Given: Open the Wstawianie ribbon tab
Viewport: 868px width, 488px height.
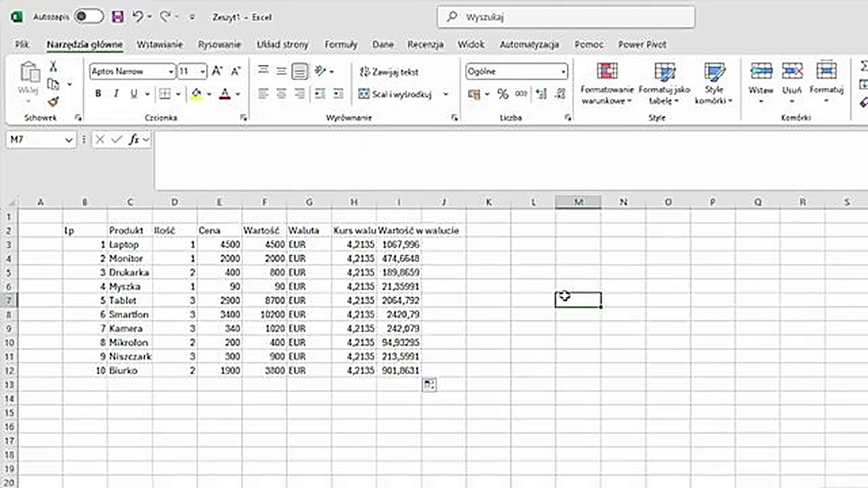Looking at the screenshot, I should tap(159, 45).
